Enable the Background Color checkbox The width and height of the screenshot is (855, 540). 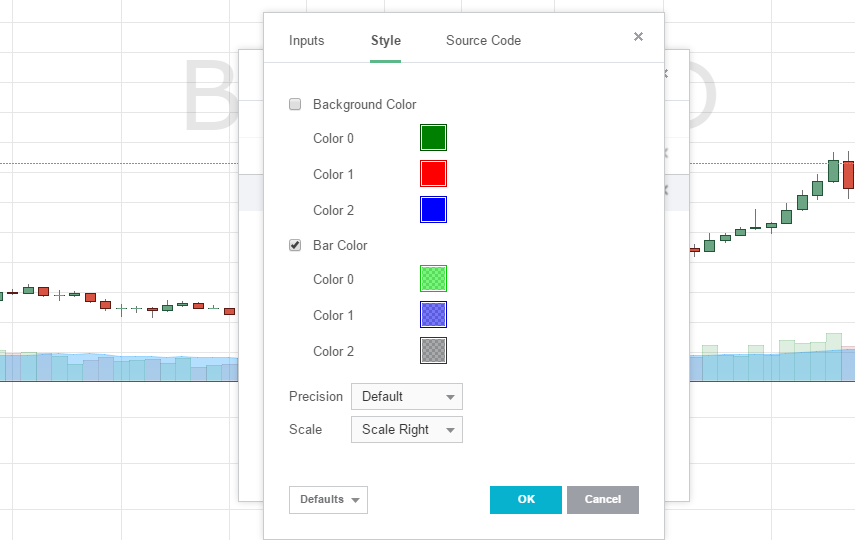pyautogui.click(x=295, y=104)
